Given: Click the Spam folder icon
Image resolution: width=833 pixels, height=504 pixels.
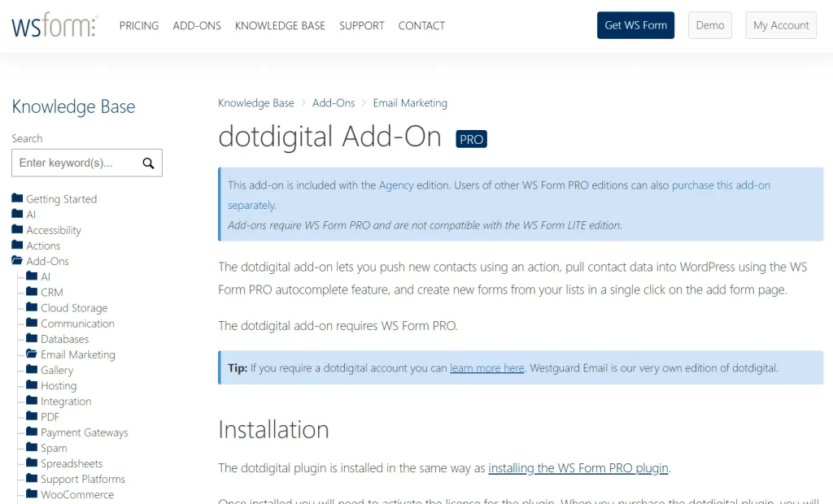Looking at the screenshot, I should click(x=32, y=447).
